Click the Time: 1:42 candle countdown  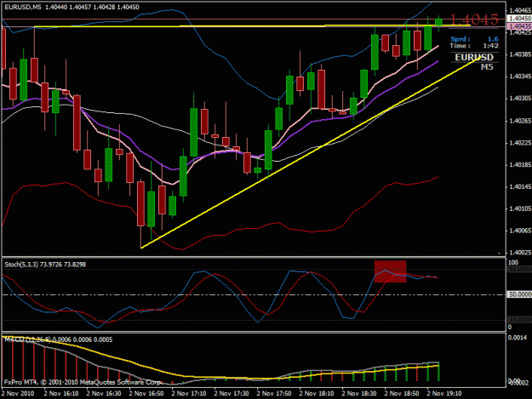pos(474,46)
